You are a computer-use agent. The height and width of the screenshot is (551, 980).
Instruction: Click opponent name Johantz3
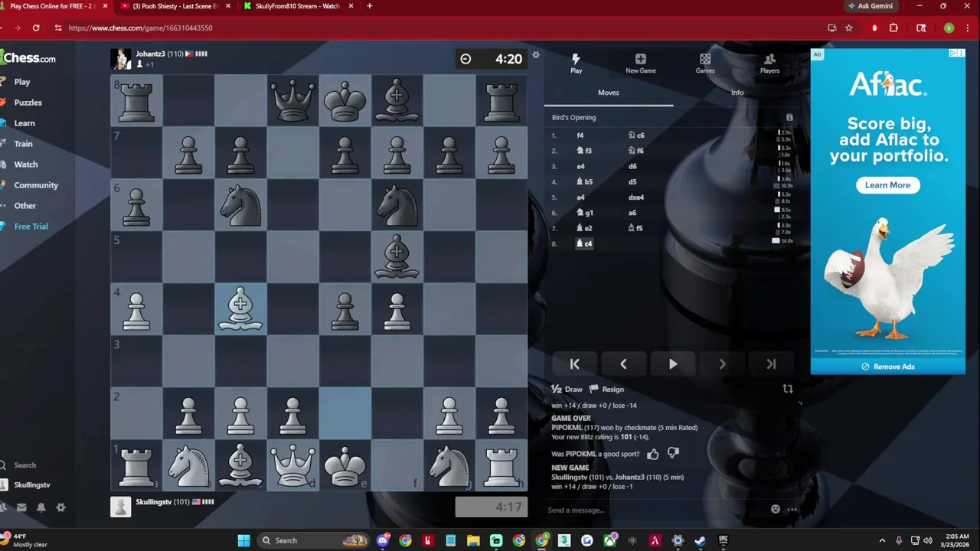pos(150,54)
